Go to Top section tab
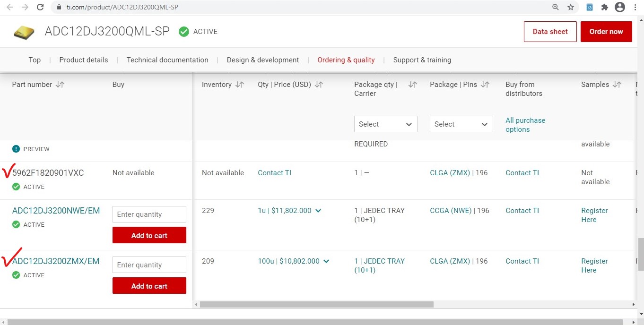Viewport: 644px width, 325px height. pyautogui.click(x=35, y=60)
